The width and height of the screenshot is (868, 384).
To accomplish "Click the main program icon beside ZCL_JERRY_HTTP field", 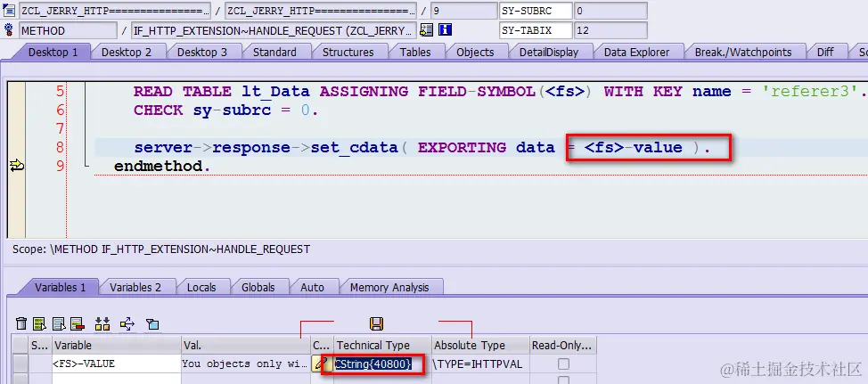I will pyautogui.click(x=9, y=10).
